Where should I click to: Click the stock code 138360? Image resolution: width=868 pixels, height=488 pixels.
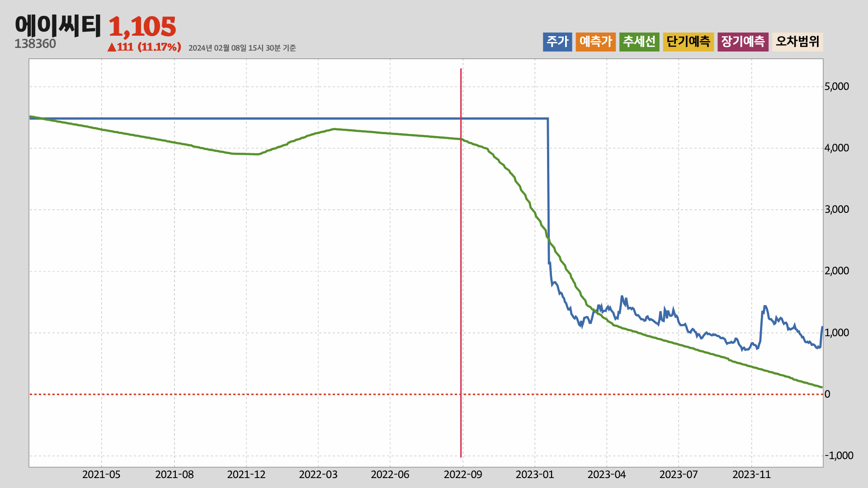tap(35, 44)
